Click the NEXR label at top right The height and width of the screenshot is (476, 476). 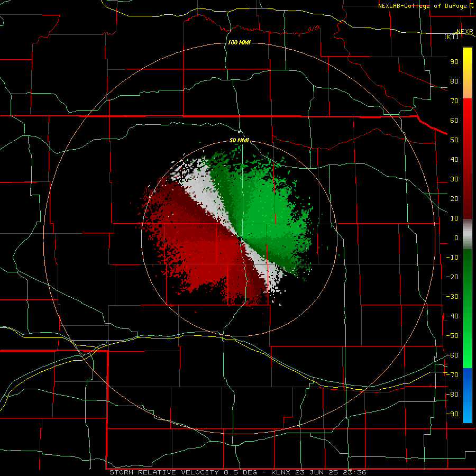(x=465, y=31)
